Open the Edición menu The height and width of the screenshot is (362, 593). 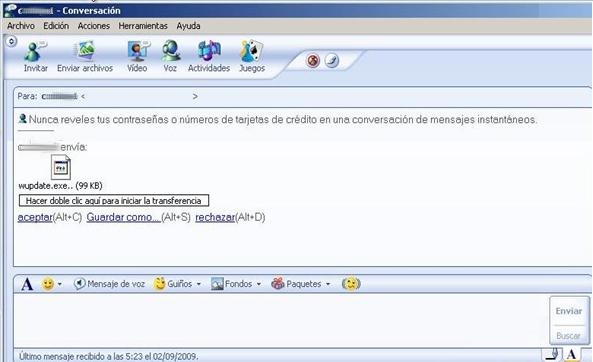point(56,26)
